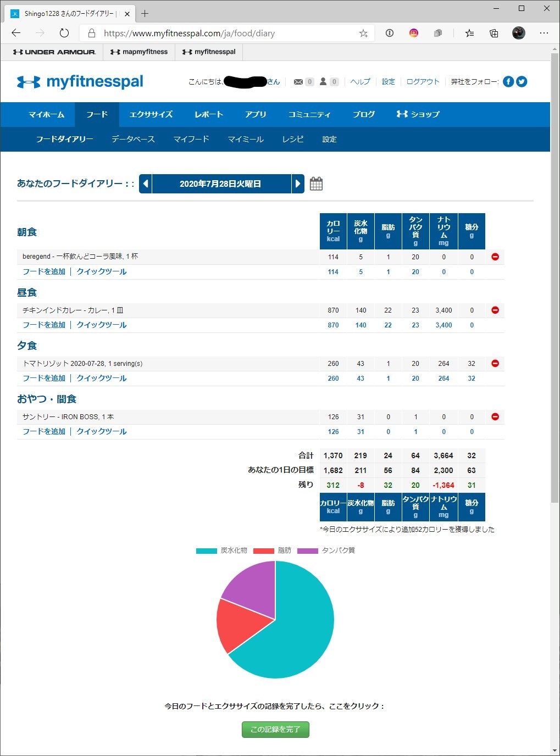Click UNDER ARMOUR site link
The image size is (560, 756).
pos(54,52)
